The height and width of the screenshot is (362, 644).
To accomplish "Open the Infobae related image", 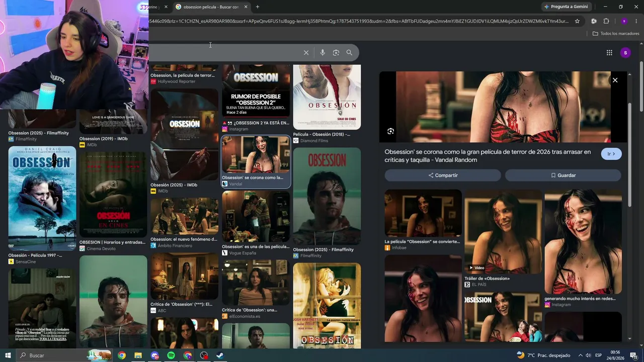I will point(423,213).
